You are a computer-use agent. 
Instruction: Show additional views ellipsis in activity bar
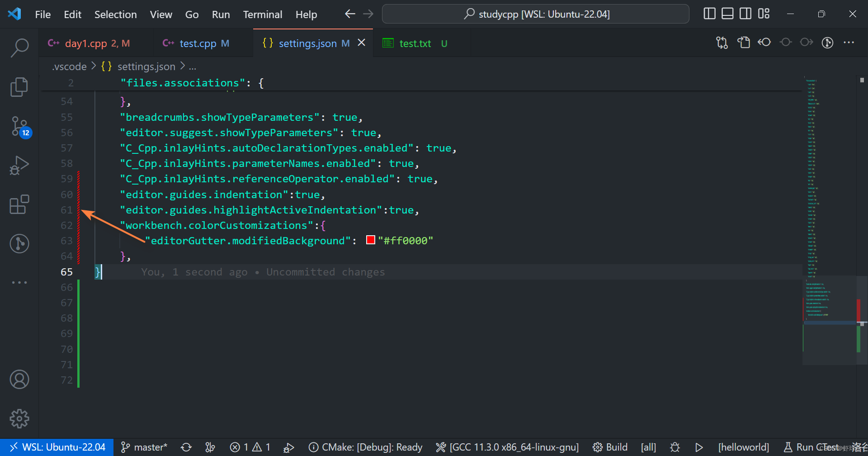point(19,282)
